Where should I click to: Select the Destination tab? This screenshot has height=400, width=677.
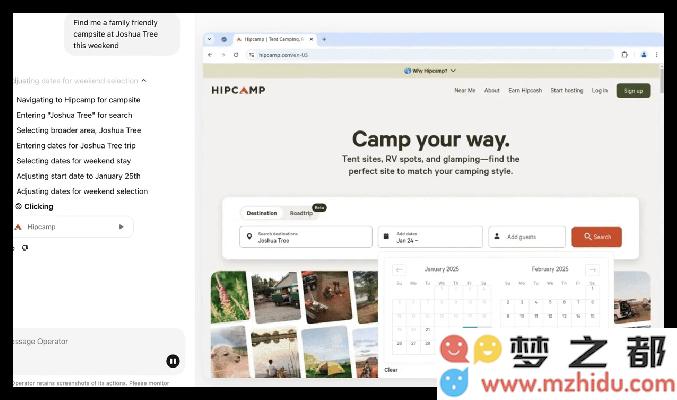coord(262,213)
